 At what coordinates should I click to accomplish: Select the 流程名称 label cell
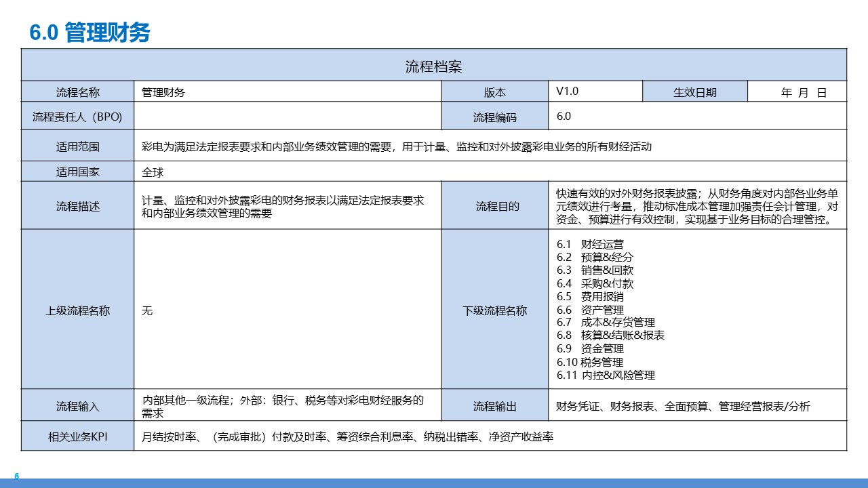pos(78,92)
